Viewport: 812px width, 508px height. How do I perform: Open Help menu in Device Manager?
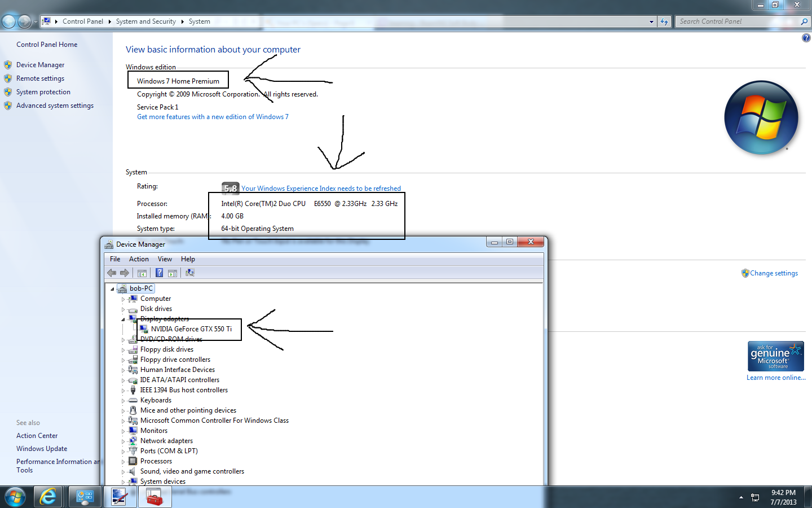188,259
